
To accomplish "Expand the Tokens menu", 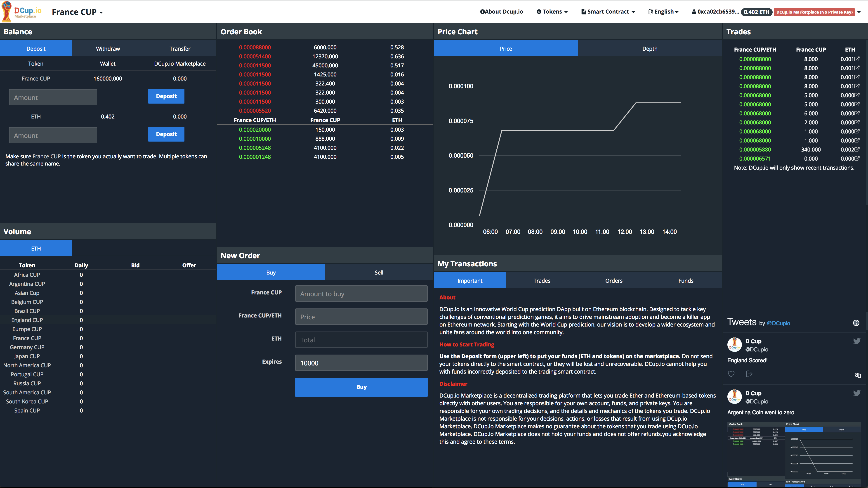I will coord(552,12).
